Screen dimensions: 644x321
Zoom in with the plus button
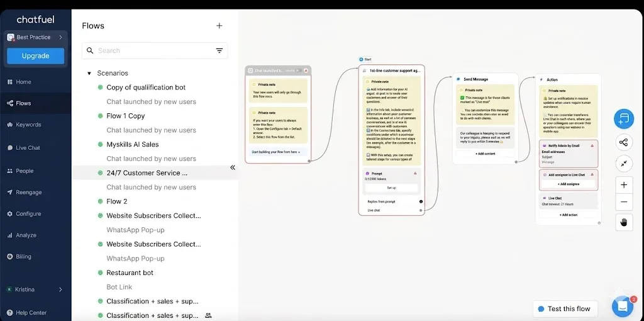point(624,185)
